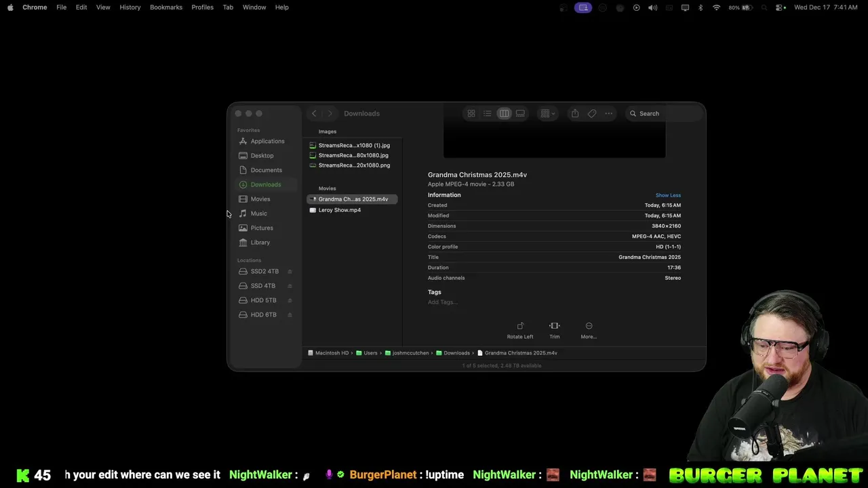Select Leroy Show.mp4 file
This screenshot has height=488, width=868.
[352, 210]
